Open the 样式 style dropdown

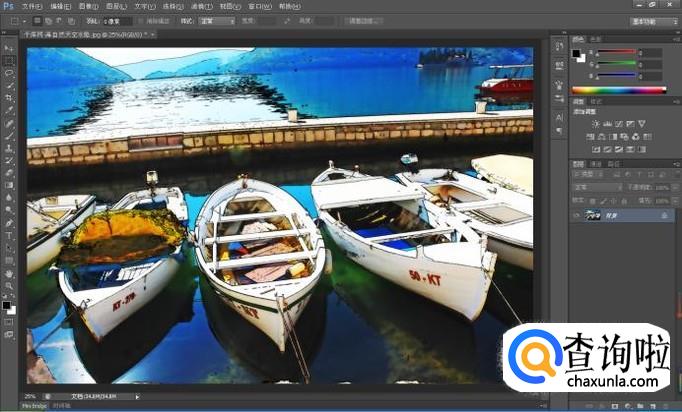coord(216,20)
